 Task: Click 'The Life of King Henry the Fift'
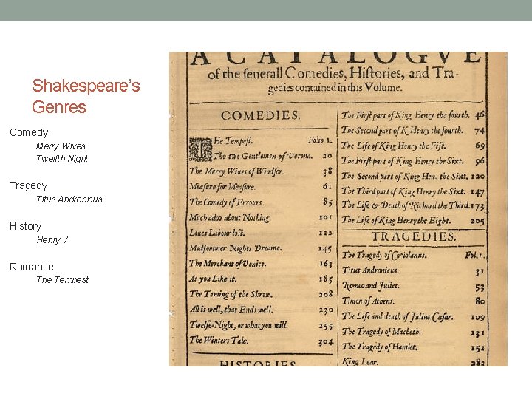pyautogui.click(x=394, y=146)
